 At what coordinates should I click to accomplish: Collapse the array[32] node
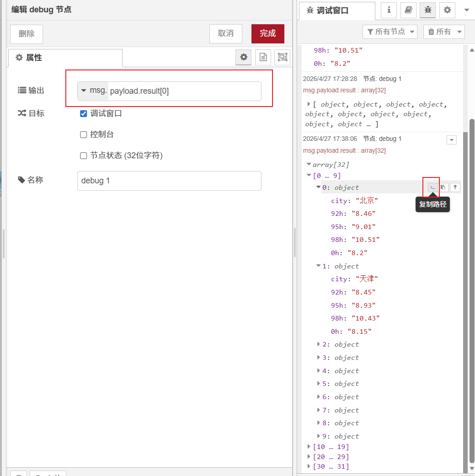(309, 164)
